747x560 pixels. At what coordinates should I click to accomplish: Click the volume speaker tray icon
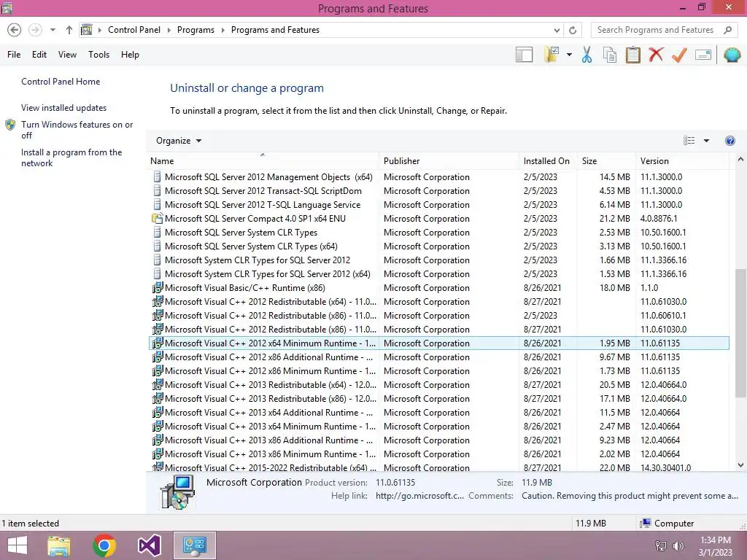click(678, 546)
